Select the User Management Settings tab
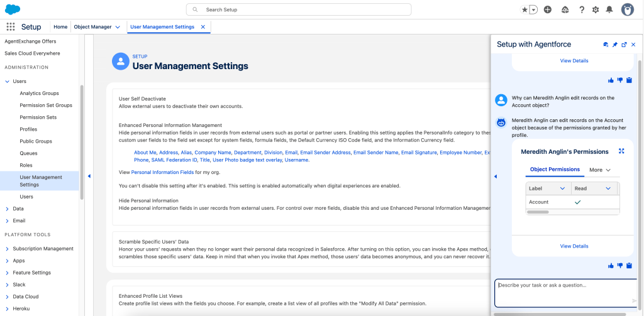Viewport: 644px width, 316px height. pyautogui.click(x=162, y=26)
